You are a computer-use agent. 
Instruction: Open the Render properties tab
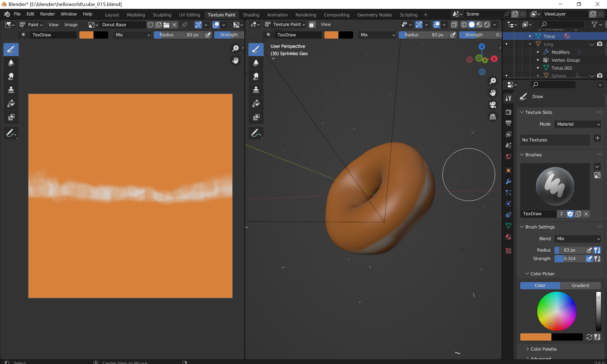(x=508, y=112)
